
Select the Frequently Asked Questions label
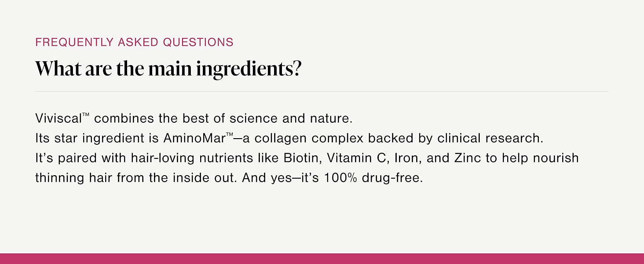point(134,42)
